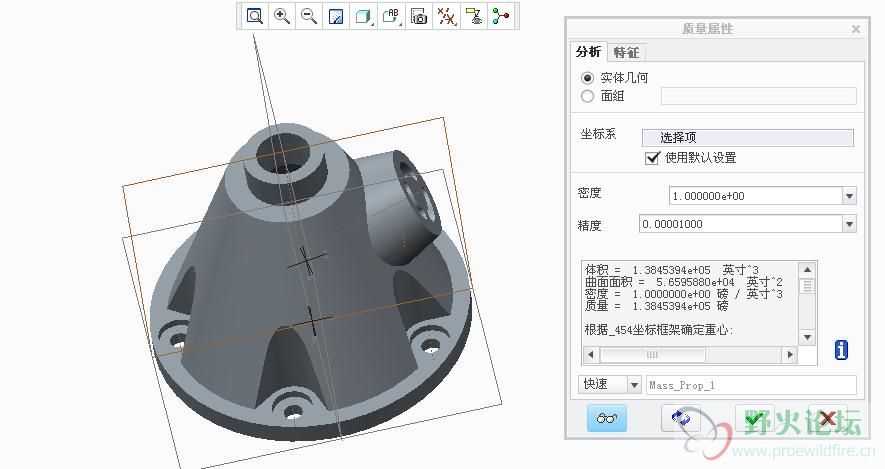This screenshot has height=469, width=885.
Task: Open the 快速 analysis type dropdown
Action: (634, 385)
